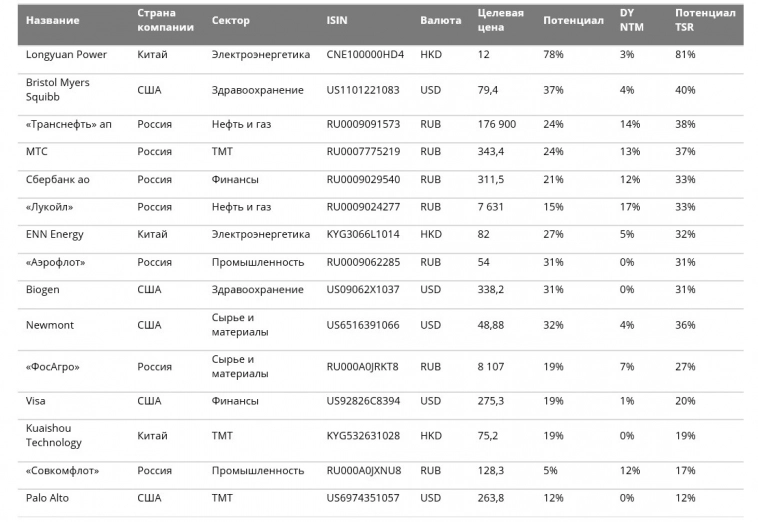Click the ENN Energy company name
The image size is (758, 522).
(x=54, y=234)
